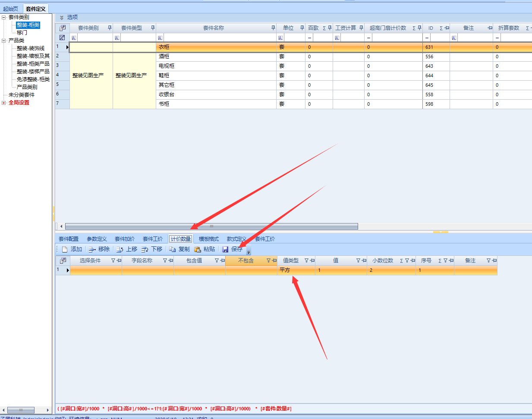
Task: Click the top grid's column chooser icon
Action: [63, 28]
